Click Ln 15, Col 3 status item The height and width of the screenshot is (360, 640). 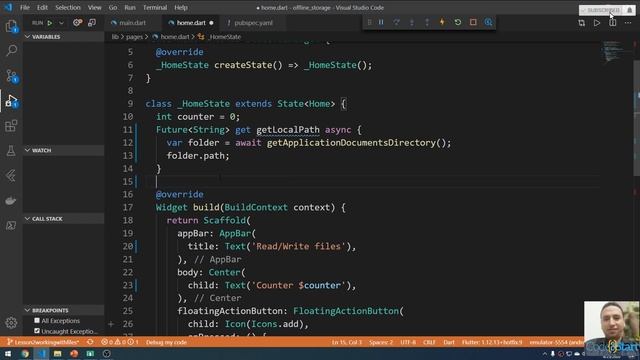coord(347,342)
